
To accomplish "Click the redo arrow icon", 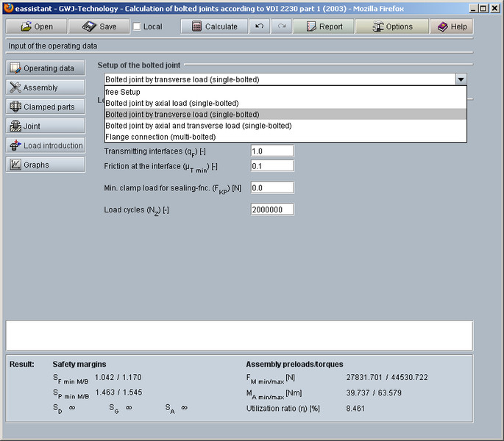I will coord(281,26).
